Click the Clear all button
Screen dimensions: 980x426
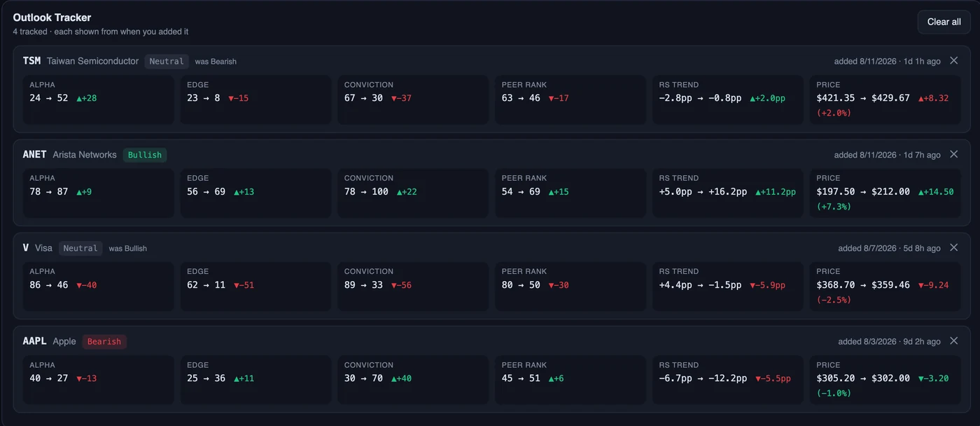944,22
